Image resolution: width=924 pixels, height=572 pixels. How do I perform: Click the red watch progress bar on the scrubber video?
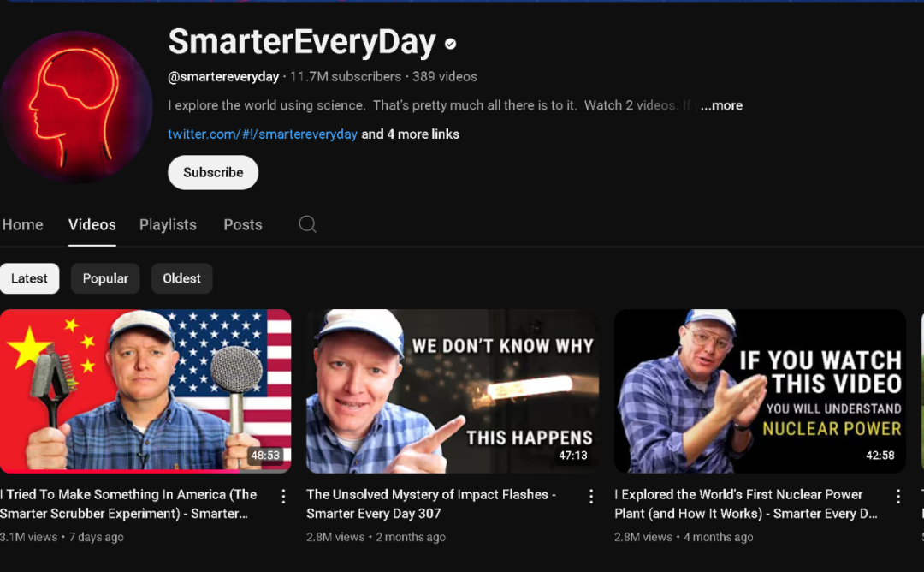tap(120, 471)
